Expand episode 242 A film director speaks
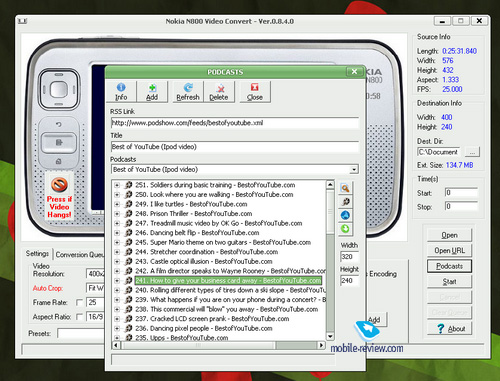The image size is (500, 381). [x=117, y=271]
